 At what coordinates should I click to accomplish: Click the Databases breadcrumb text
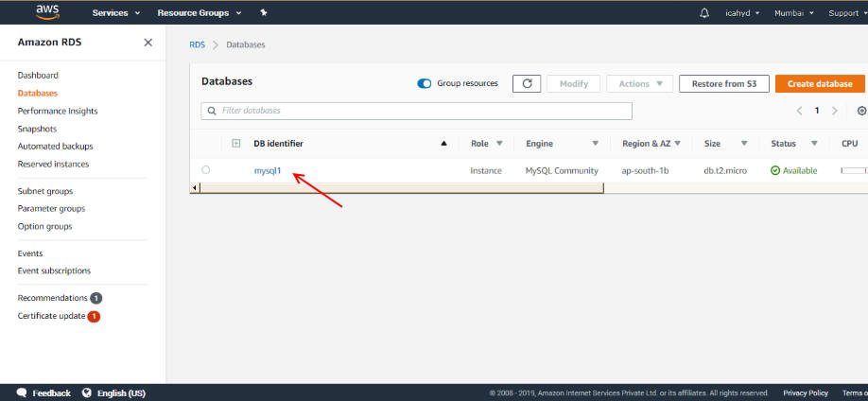tap(246, 44)
